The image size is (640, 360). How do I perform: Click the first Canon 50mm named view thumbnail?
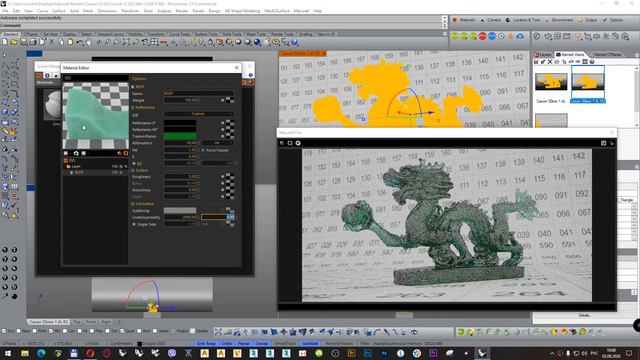point(551,82)
